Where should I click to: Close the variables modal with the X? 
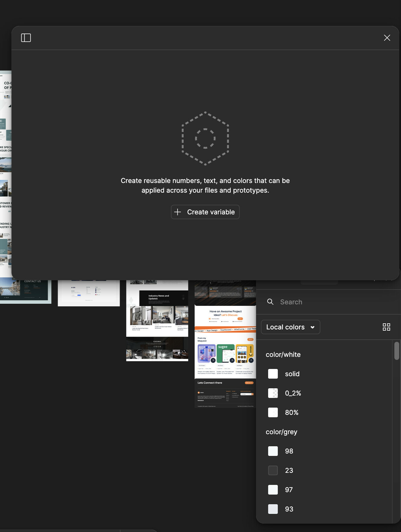[387, 38]
